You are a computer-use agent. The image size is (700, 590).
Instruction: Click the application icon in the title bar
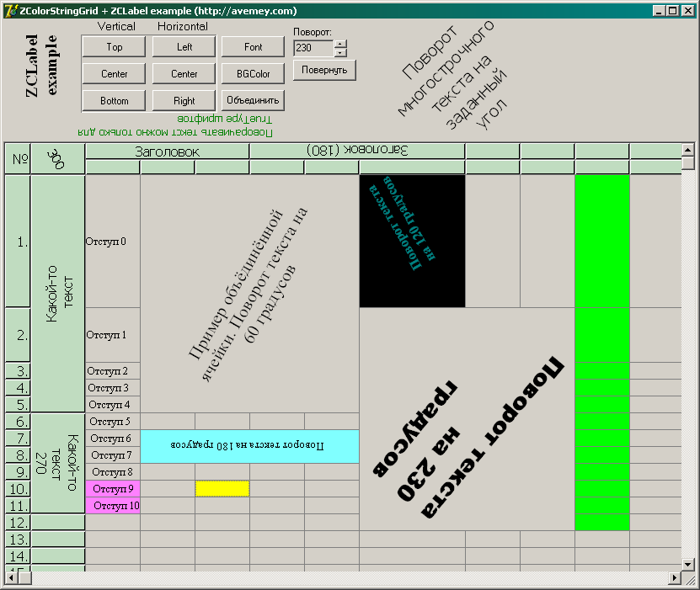click(10, 11)
